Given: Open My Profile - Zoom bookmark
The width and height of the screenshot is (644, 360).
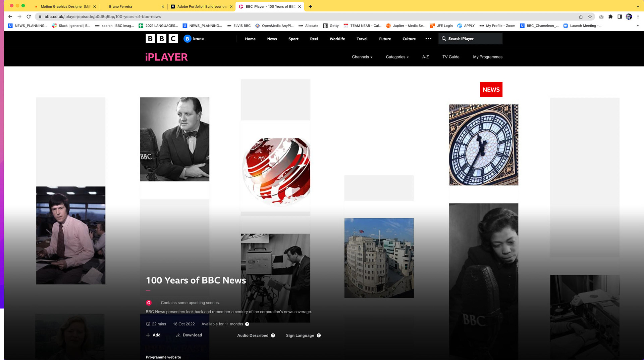Looking at the screenshot, I should pos(497,26).
